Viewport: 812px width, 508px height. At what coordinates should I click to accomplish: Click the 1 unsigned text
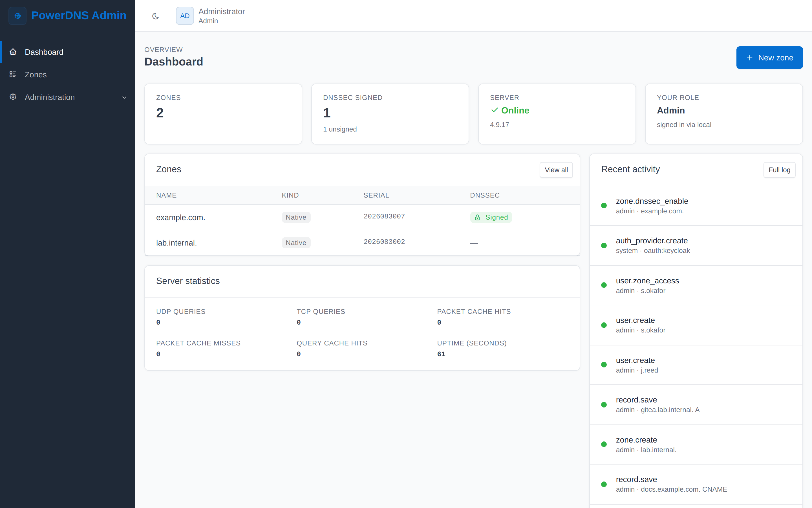[x=339, y=129]
